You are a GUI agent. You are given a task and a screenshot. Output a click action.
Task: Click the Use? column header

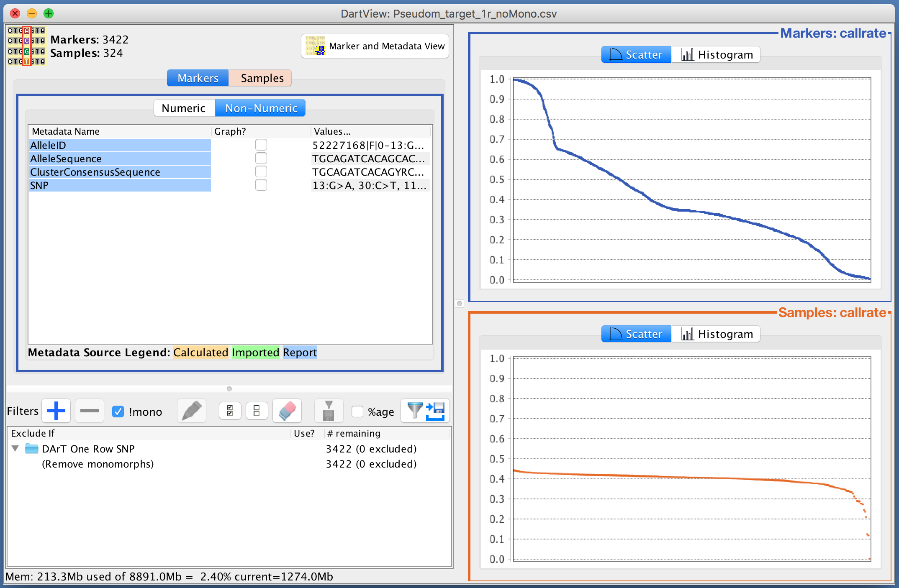tap(307, 433)
